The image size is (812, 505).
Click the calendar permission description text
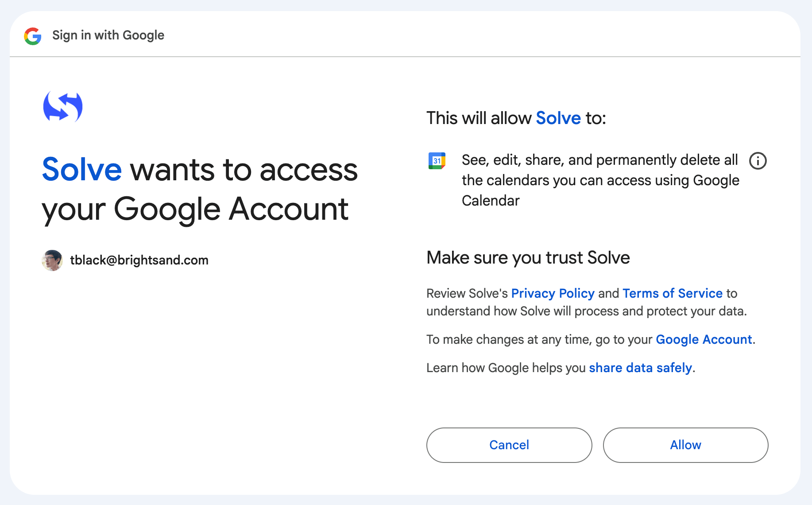point(600,180)
